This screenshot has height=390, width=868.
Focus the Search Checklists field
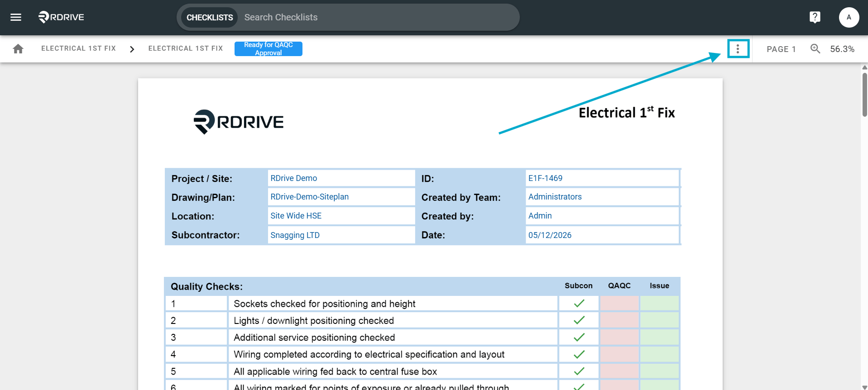[378, 17]
